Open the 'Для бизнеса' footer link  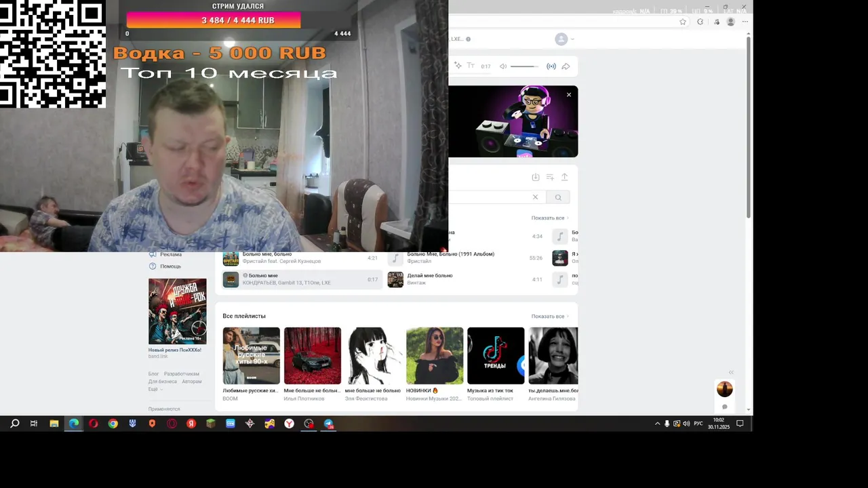163,382
